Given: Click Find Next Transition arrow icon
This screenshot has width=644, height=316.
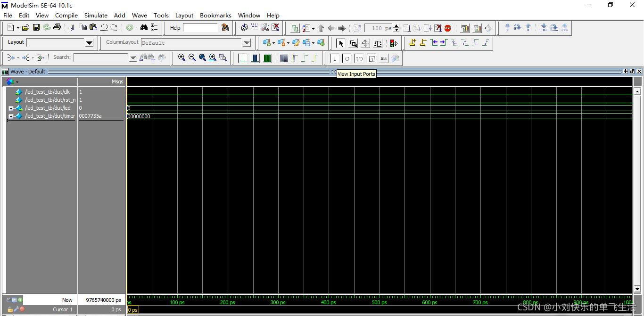Looking at the screenshot, I should (x=444, y=43).
